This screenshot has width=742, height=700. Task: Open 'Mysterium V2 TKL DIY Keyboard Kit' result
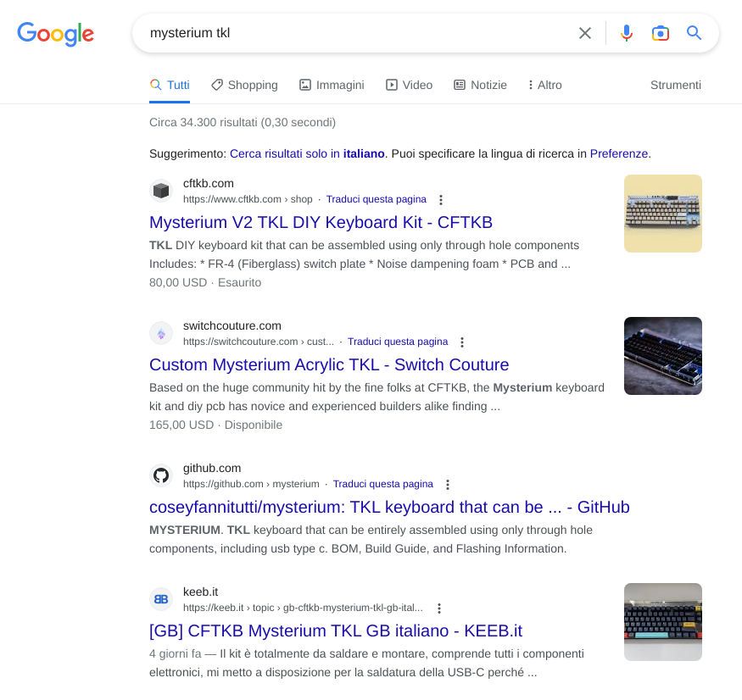click(321, 222)
